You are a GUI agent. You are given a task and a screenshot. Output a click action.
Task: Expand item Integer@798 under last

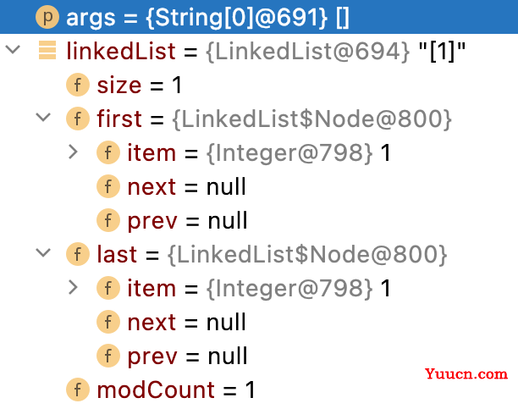coord(73,288)
